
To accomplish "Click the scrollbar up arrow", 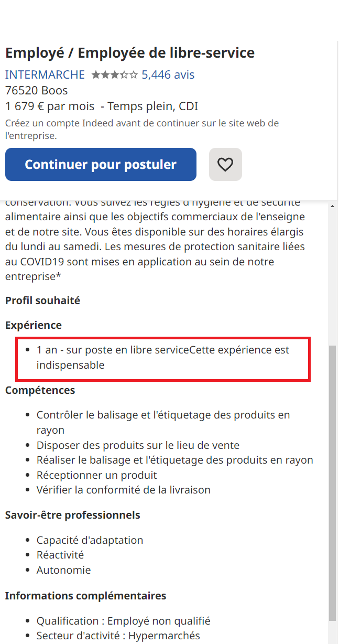I will [x=332, y=206].
